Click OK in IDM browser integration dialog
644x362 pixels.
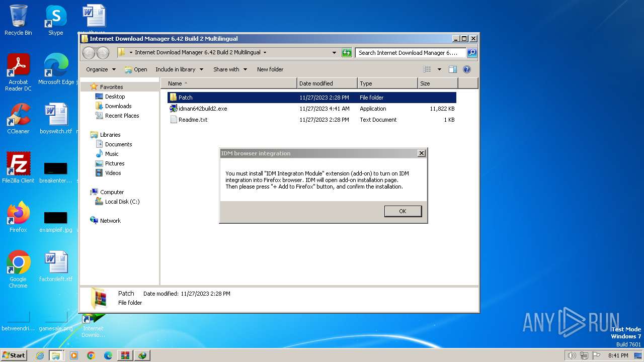tap(403, 211)
